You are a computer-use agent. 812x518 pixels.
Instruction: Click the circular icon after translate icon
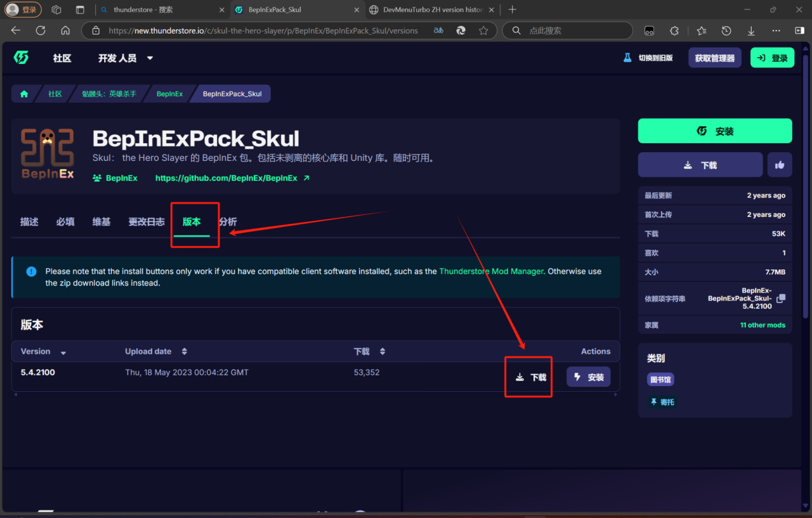pyautogui.click(x=461, y=30)
